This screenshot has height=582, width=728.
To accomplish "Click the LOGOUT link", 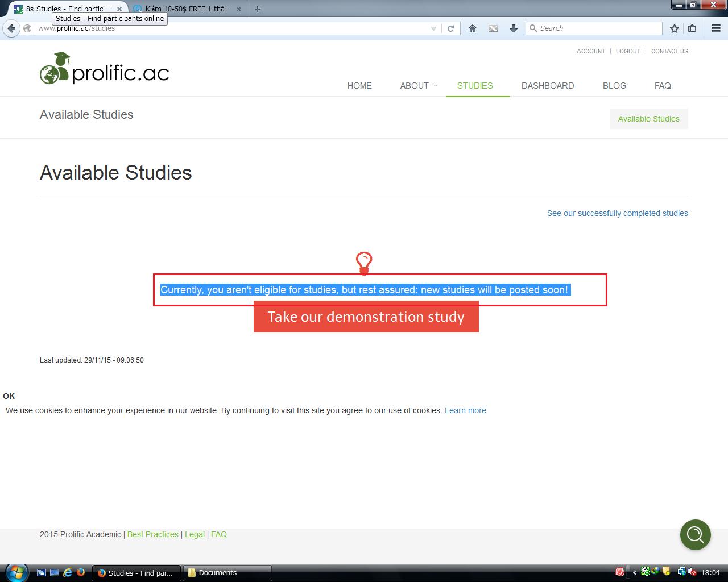I will pos(628,51).
